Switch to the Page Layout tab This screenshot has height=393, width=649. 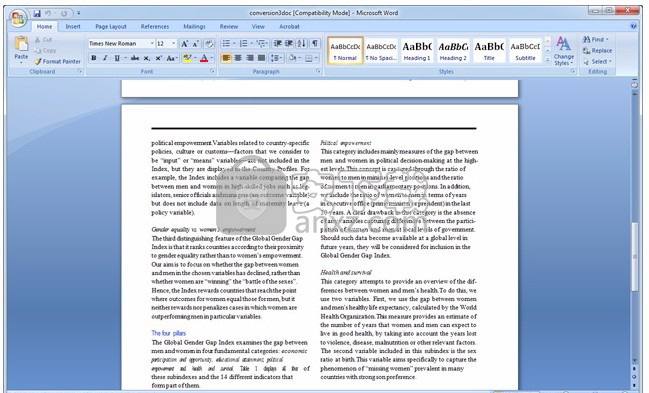point(111,27)
